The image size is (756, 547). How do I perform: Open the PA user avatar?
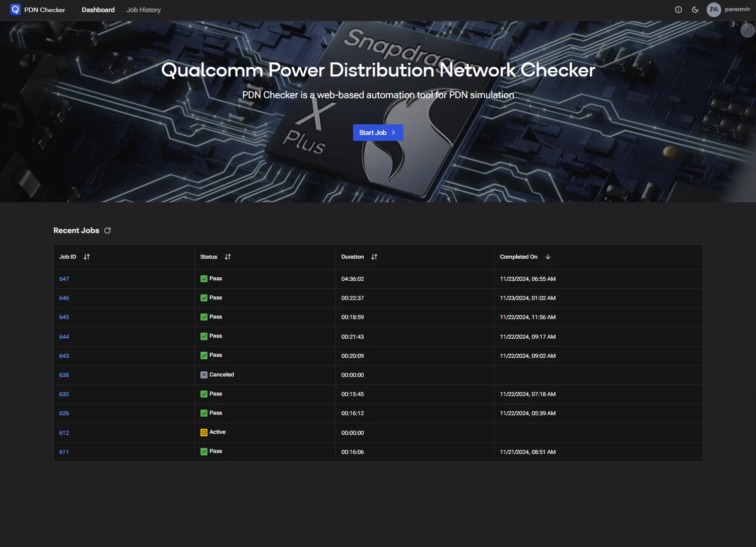(x=714, y=10)
